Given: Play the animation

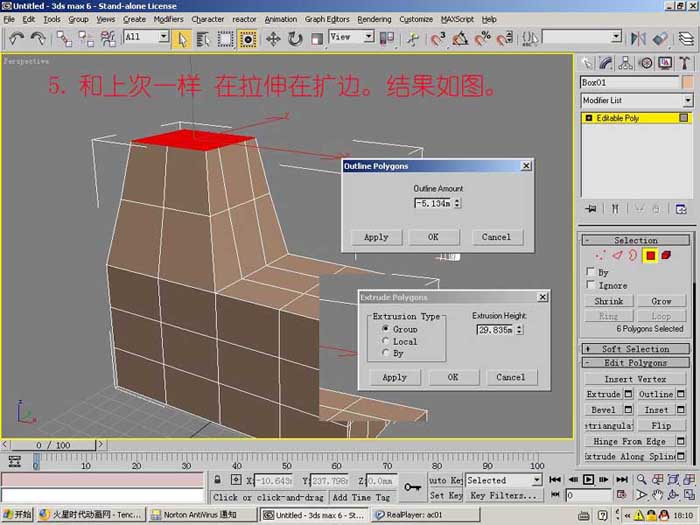Looking at the screenshot, I should pos(588,479).
